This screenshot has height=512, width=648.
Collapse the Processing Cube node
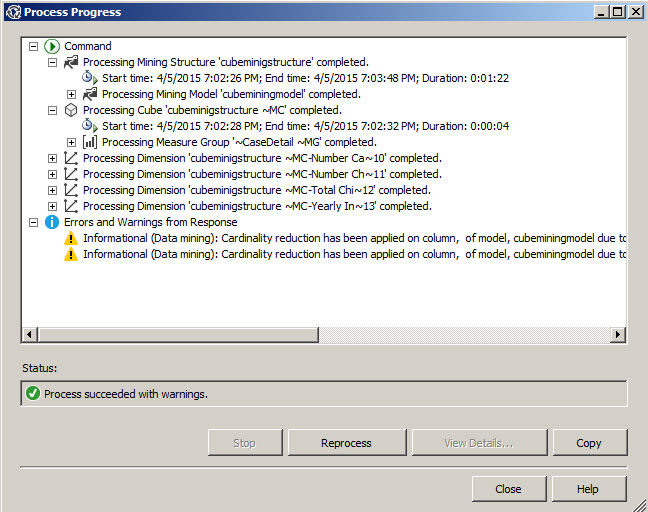[52, 110]
